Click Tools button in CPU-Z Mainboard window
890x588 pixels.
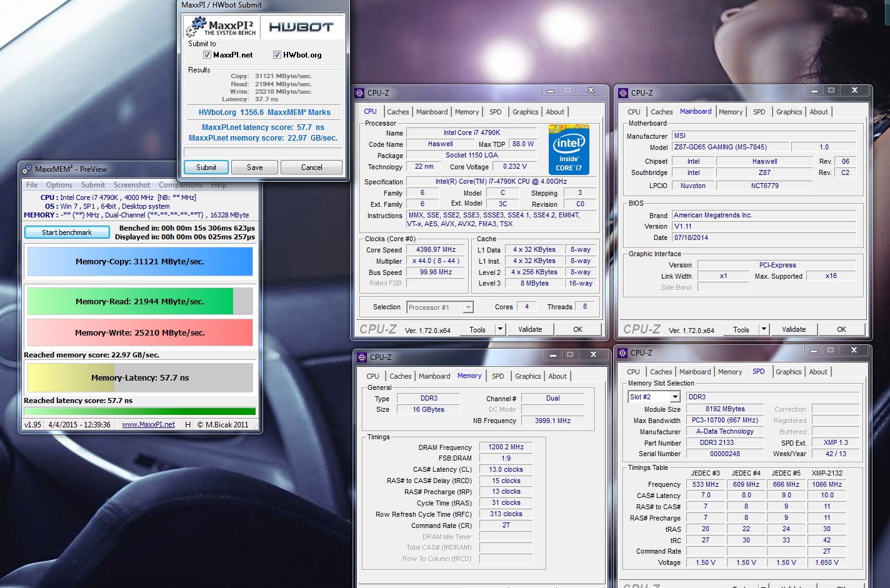(741, 329)
